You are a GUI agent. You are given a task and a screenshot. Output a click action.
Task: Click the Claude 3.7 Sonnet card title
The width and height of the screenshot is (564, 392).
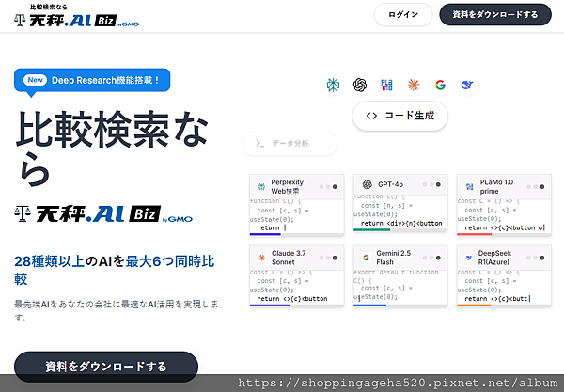[x=289, y=258]
